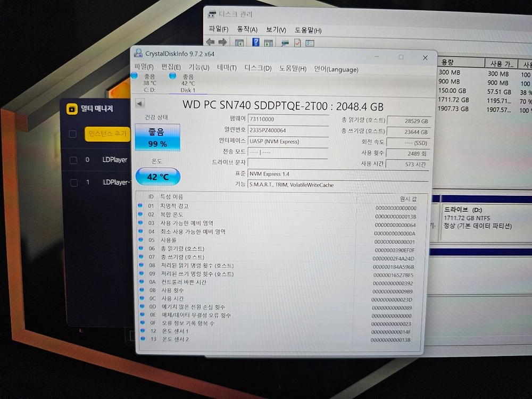The width and height of the screenshot is (532, 399).
Task: Open 파일(F) menu in CrystalDiskInfo
Action: click(x=144, y=67)
